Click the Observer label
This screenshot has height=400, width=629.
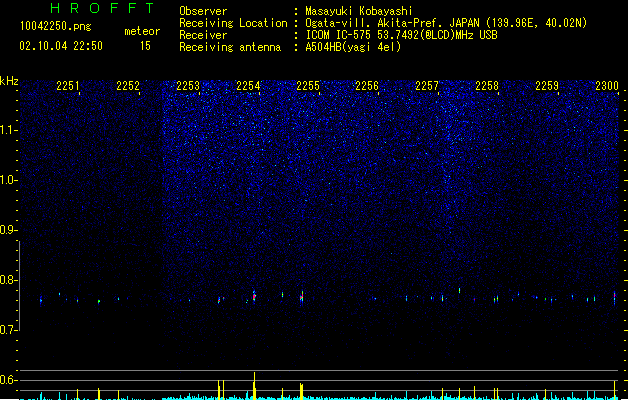pyautogui.click(x=203, y=11)
